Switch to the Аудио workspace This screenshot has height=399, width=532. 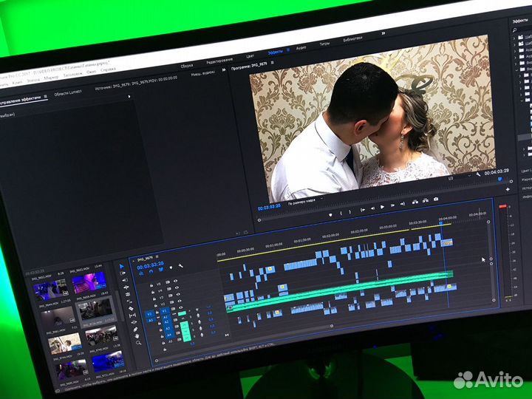pos(301,48)
